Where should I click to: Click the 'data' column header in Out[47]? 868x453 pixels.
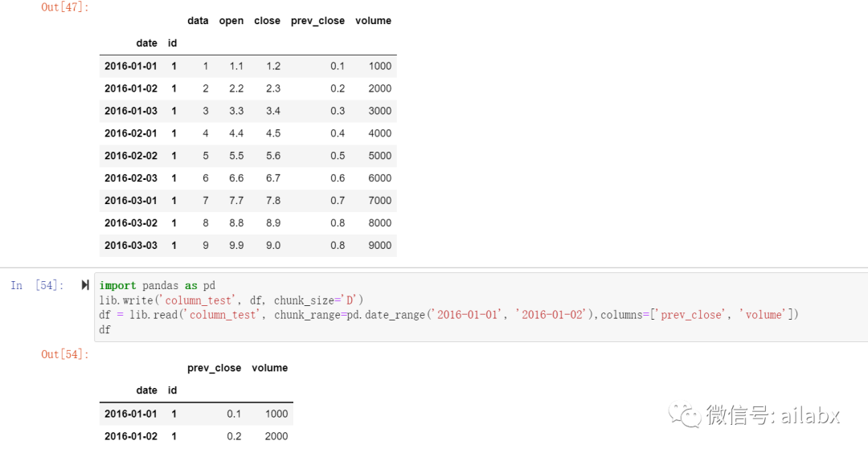coord(198,21)
